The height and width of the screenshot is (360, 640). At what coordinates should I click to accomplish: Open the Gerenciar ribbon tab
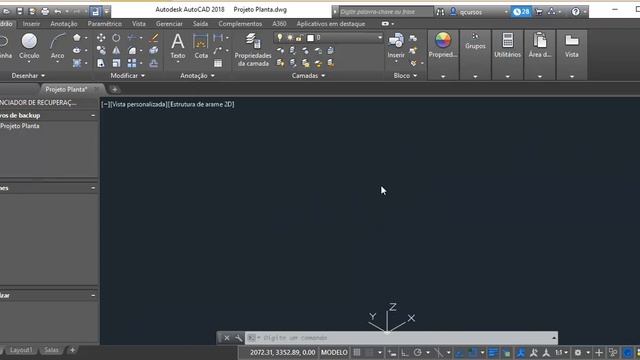click(x=169, y=24)
